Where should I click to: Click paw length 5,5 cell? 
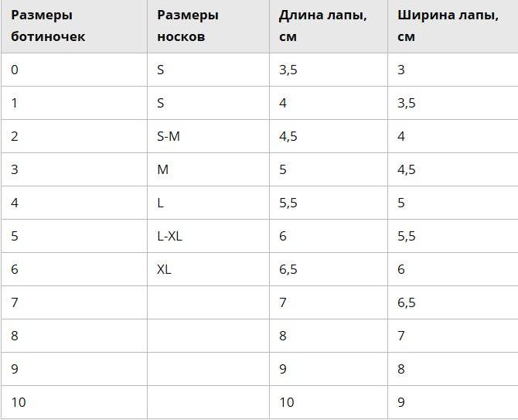329,203
